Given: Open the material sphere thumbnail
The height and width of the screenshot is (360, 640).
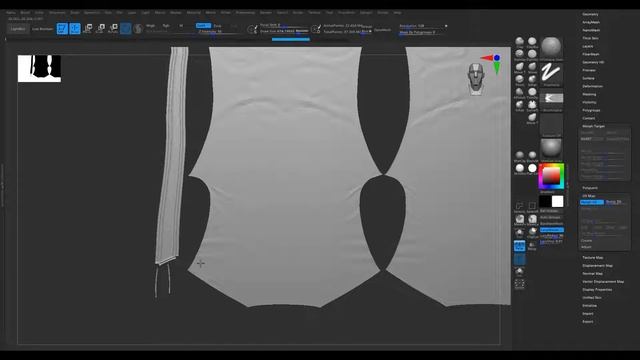Looking at the screenshot, I should click(551, 149).
